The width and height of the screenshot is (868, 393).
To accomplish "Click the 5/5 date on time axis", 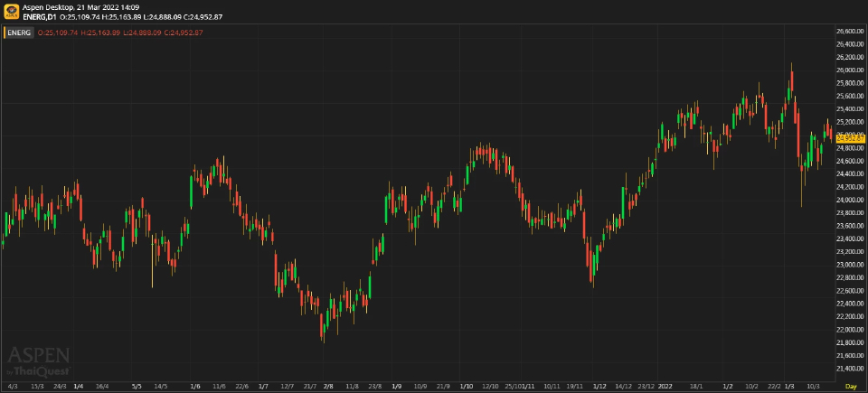I will (137, 386).
